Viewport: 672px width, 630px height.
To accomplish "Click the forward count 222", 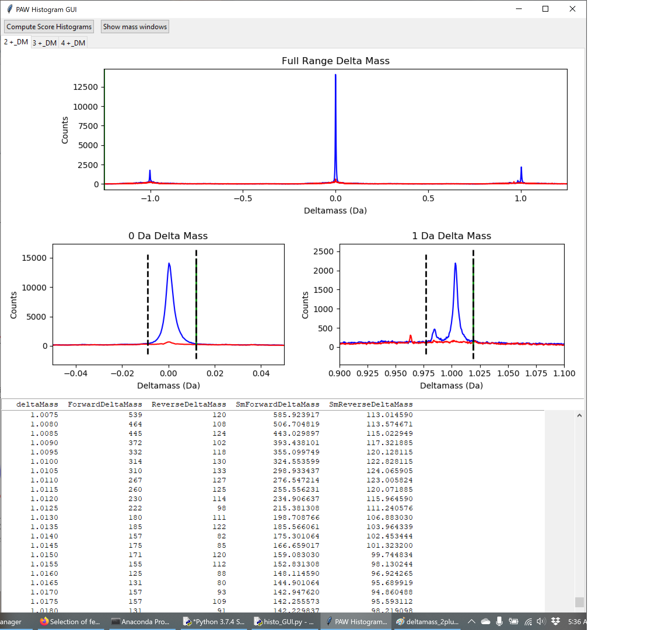I will coord(135,508).
